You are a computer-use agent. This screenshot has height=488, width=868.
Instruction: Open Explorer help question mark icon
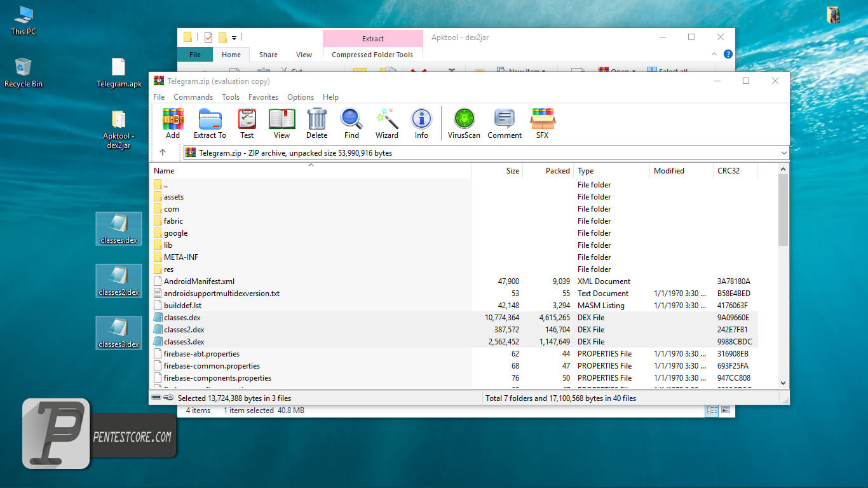[728, 55]
